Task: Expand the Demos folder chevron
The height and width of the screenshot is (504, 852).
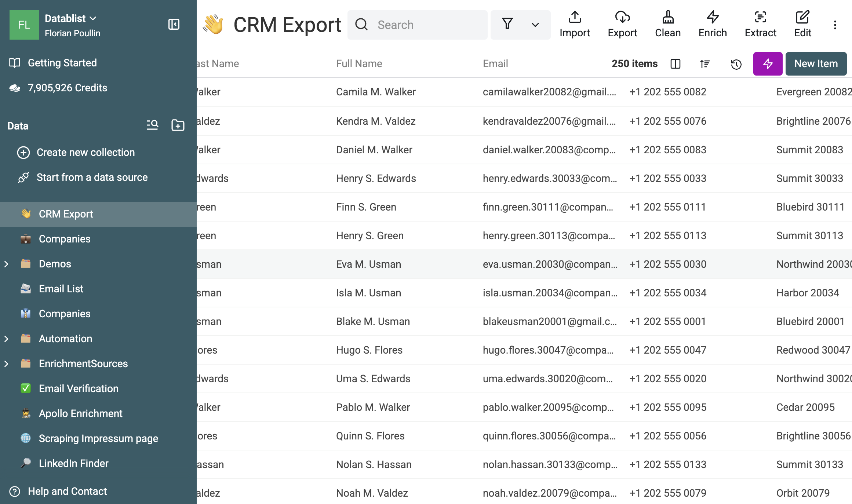Action: 6,264
